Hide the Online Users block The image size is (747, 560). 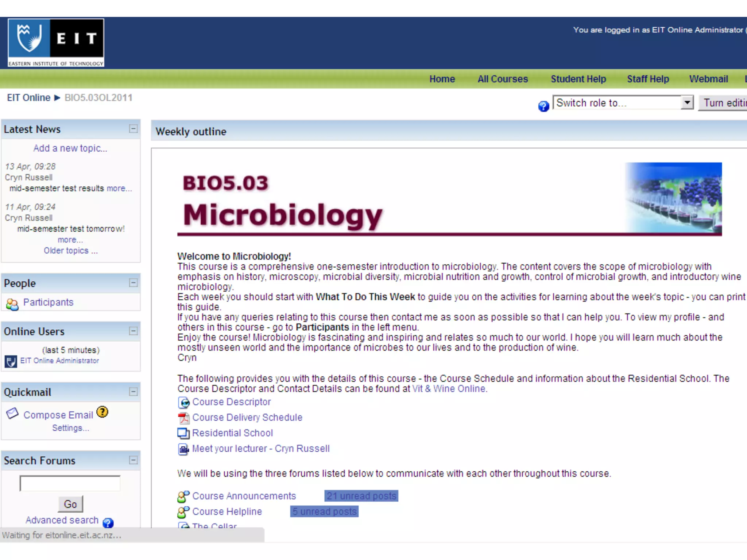pyautogui.click(x=133, y=331)
